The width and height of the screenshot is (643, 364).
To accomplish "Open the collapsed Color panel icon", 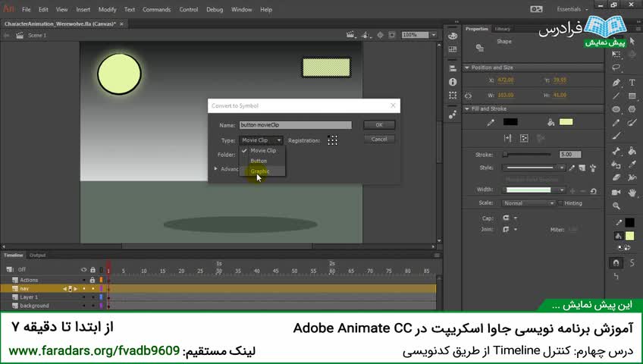I will (453, 36).
